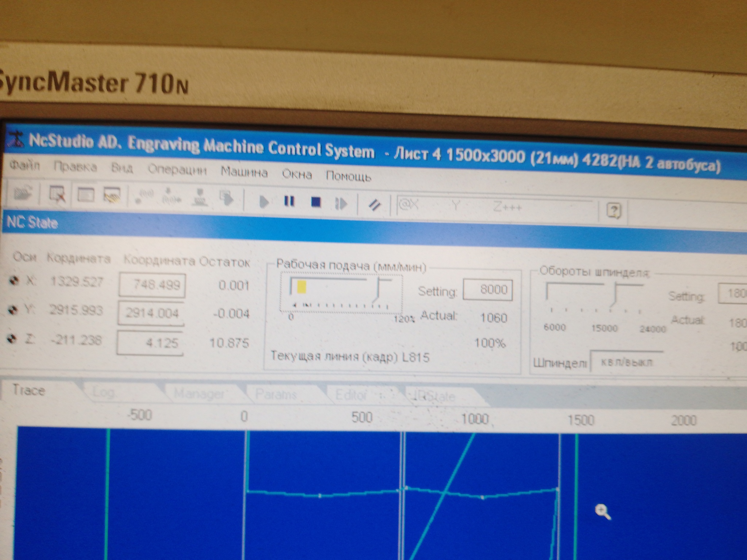Click the Шпиндель вкл/выкл button

(626, 362)
